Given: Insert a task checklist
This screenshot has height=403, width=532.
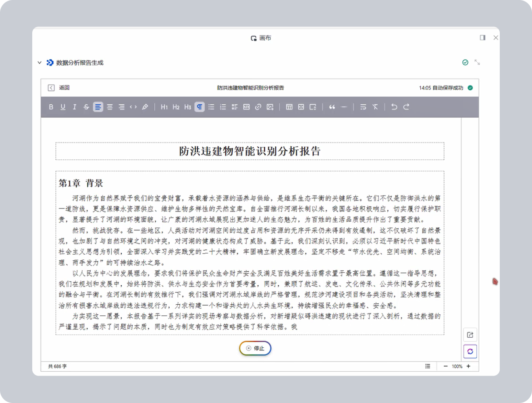Looking at the screenshot, I should pos(235,107).
